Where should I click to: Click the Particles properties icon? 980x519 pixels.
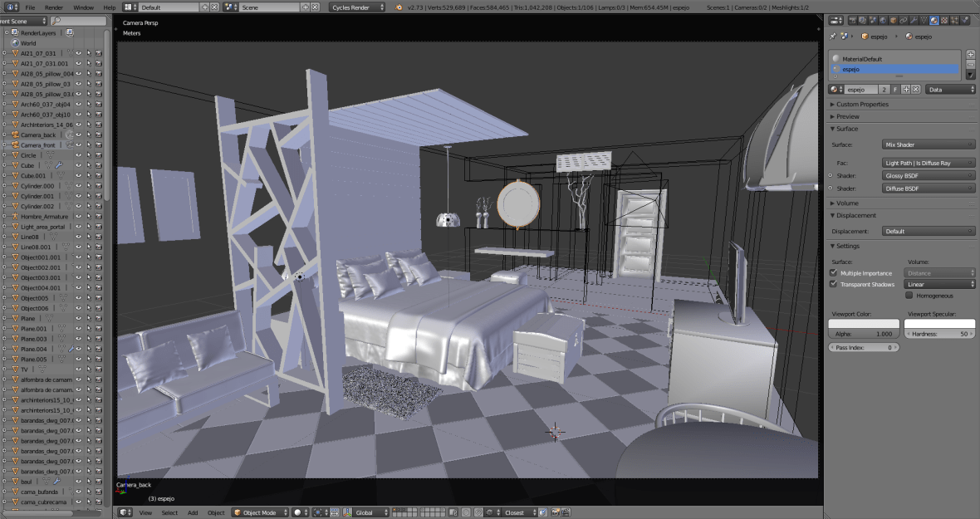pos(955,21)
